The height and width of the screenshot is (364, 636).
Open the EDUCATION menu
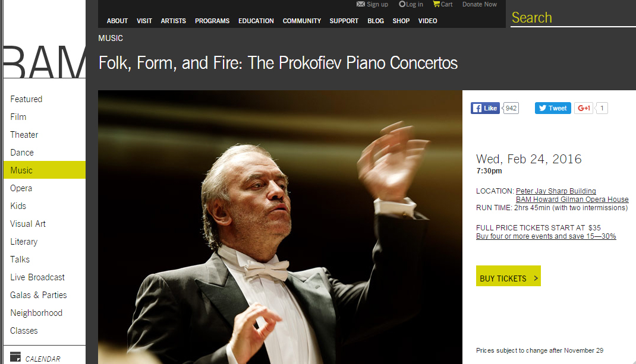(256, 21)
